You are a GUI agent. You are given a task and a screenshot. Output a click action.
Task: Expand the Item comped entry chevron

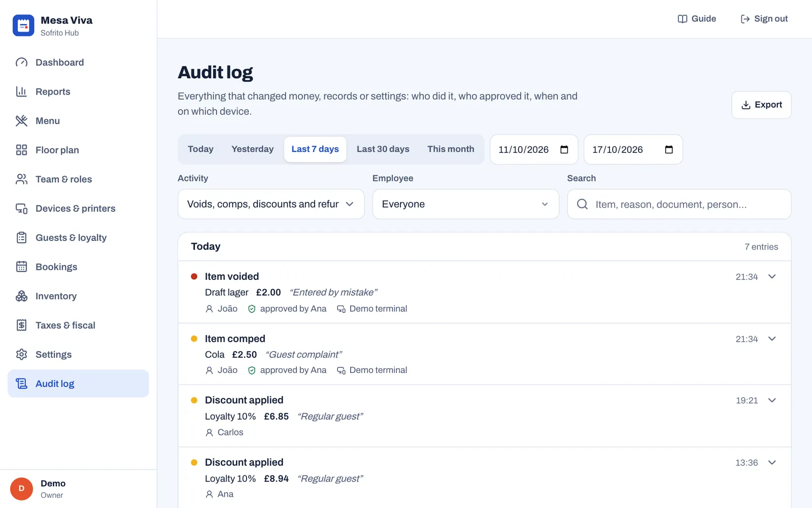coord(772,339)
